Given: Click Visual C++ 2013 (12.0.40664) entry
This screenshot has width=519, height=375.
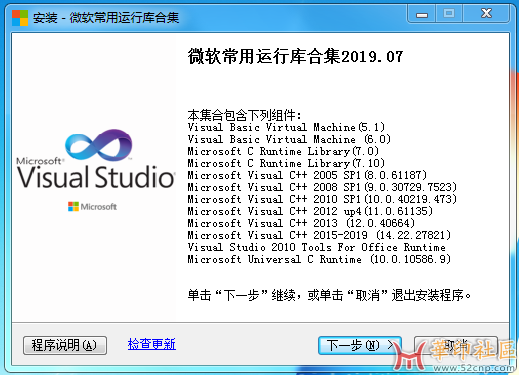Looking at the screenshot, I should [x=301, y=223].
